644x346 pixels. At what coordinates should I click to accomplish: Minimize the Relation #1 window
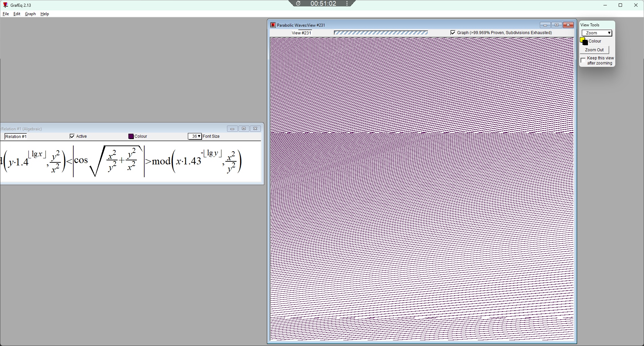232,129
